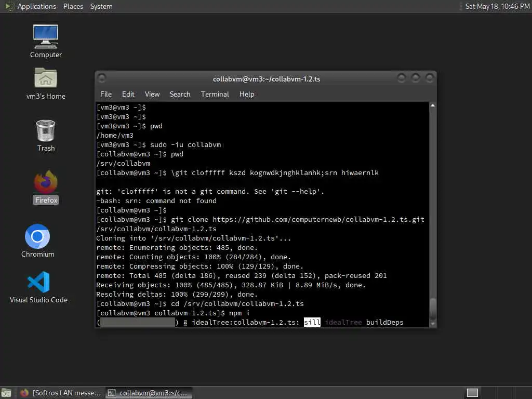Click the git clone github URL line

tap(260, 220)
